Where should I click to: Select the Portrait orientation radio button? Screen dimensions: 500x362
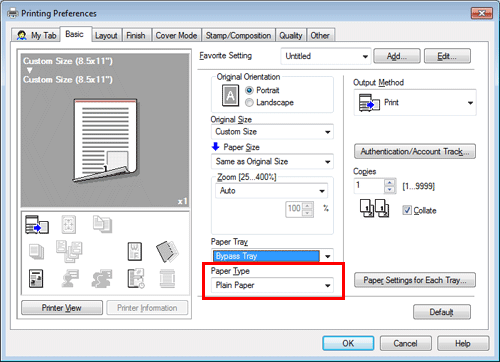pyautogui.click(x=249, y=90)
